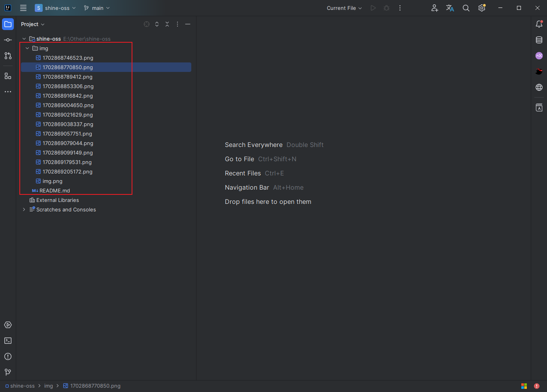The width and height of the screenshot is (547, 392).
Task: Open the main hamburger menu
Action: (x=23, y=8)
